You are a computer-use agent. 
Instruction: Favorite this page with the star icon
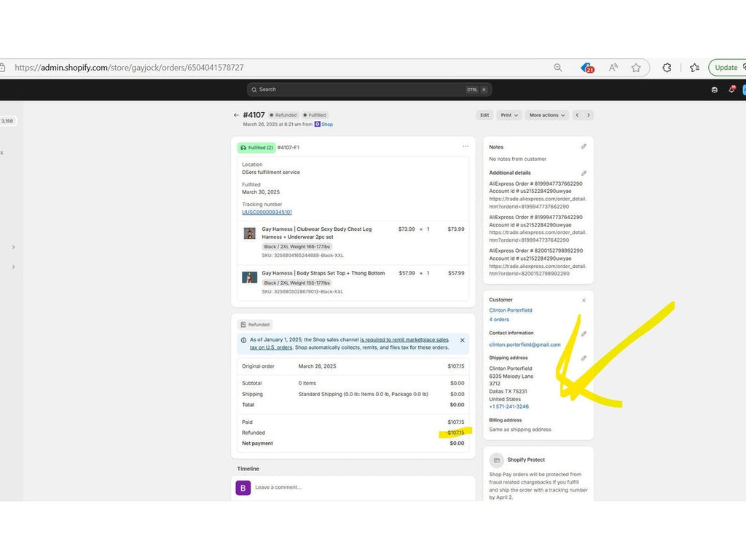636,68
